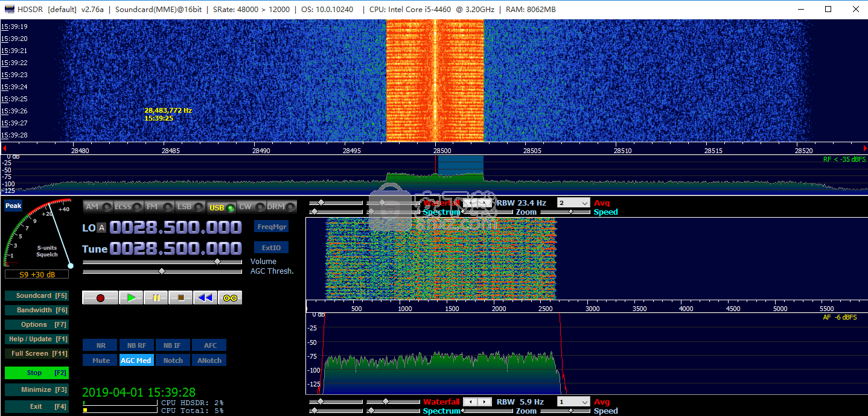Start recording with the red Record button
Image resolution: width=868 pixels, height=416 pixels.
pos(100,298)
